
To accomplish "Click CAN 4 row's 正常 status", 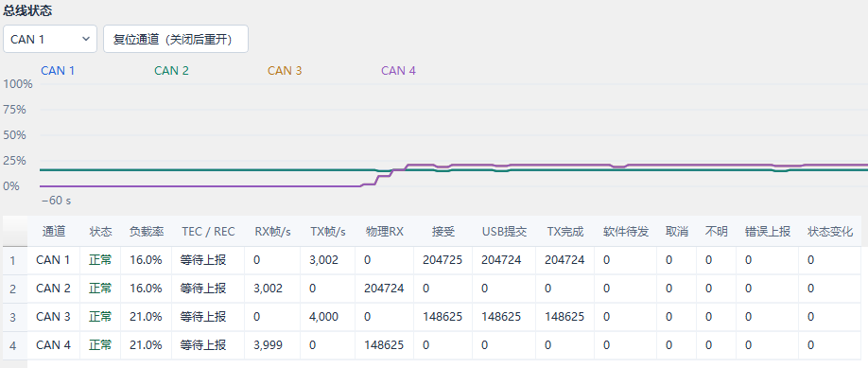I will [100, 345].
